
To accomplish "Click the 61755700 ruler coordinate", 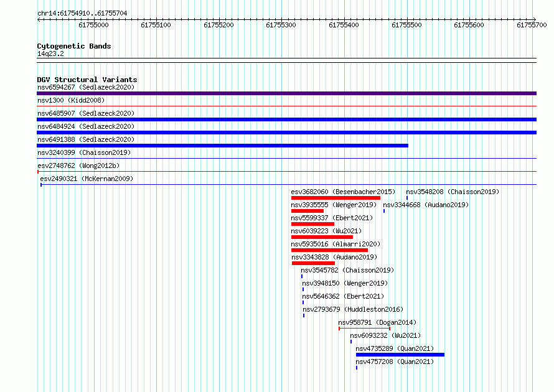I will tap(532, 25).
